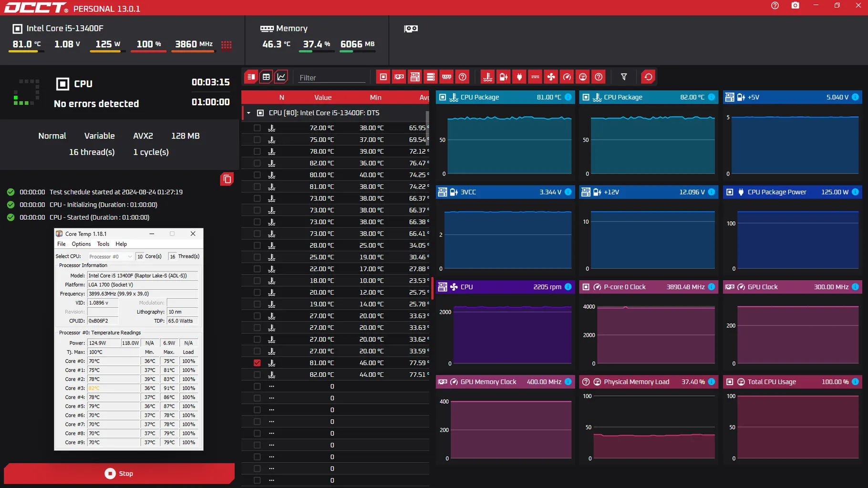Toggle the fan sensor type filter icon

[x=551, y=77]
